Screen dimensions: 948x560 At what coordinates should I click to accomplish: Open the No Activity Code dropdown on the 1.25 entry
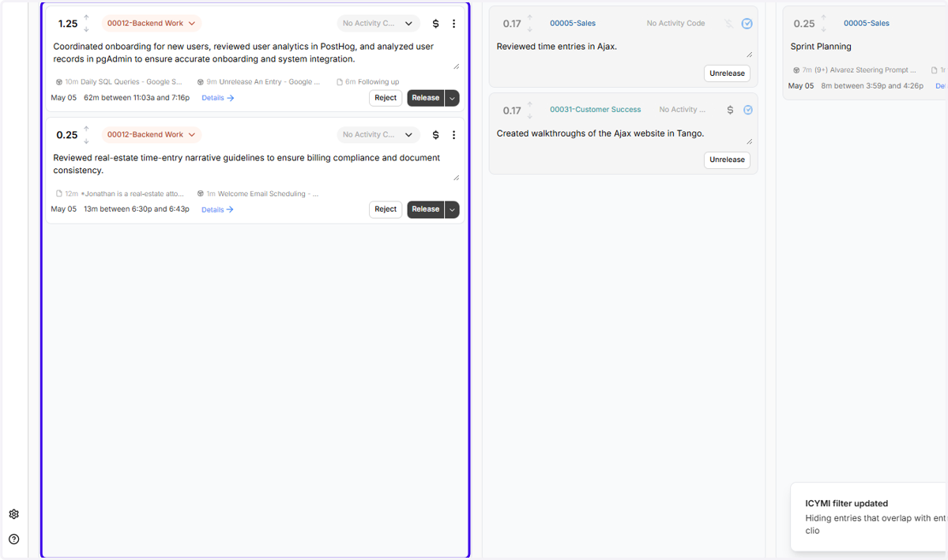[x=379, y=24]
